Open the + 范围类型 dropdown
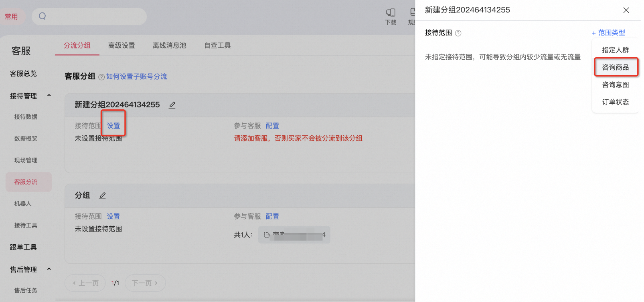 click(608, 33)
